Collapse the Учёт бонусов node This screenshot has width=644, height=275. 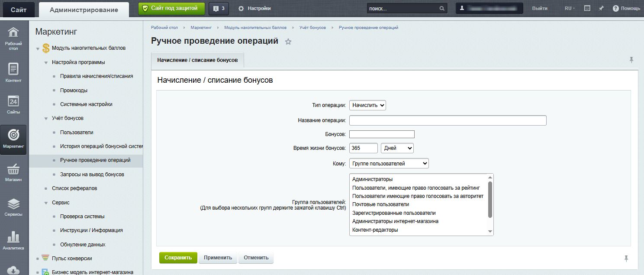pyautogui.click(x=46, y=118)
